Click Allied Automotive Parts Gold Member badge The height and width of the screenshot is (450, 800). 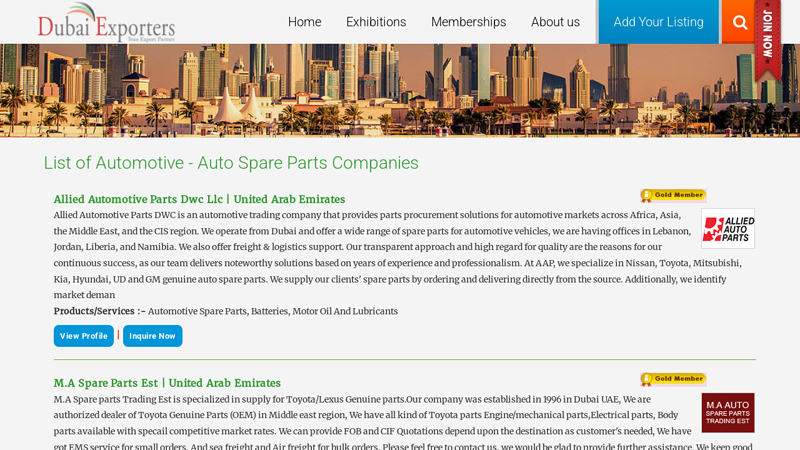click(673, 195)
